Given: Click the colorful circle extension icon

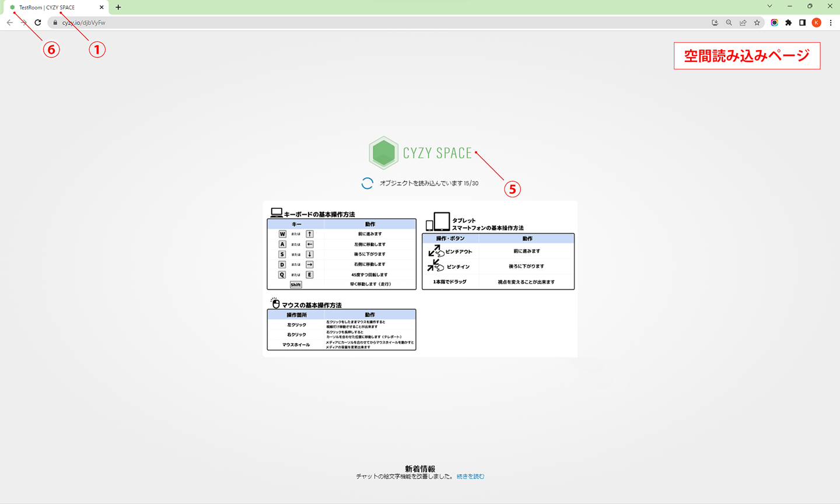Looking at the screenshot, I should [x=775, y=23].
